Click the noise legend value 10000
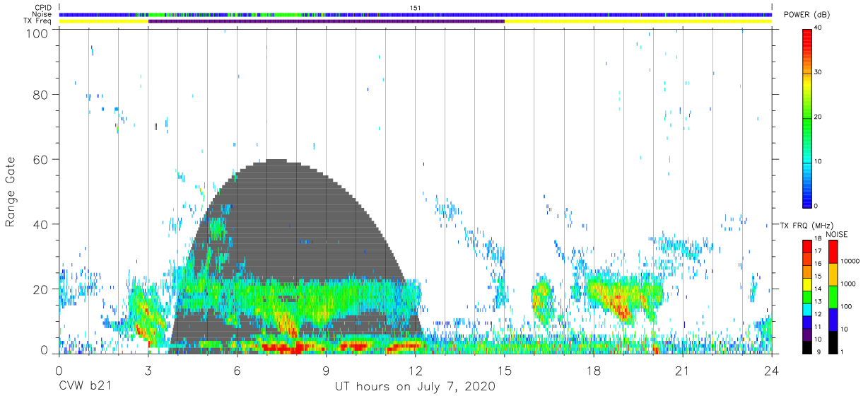 tap(849, 261)
